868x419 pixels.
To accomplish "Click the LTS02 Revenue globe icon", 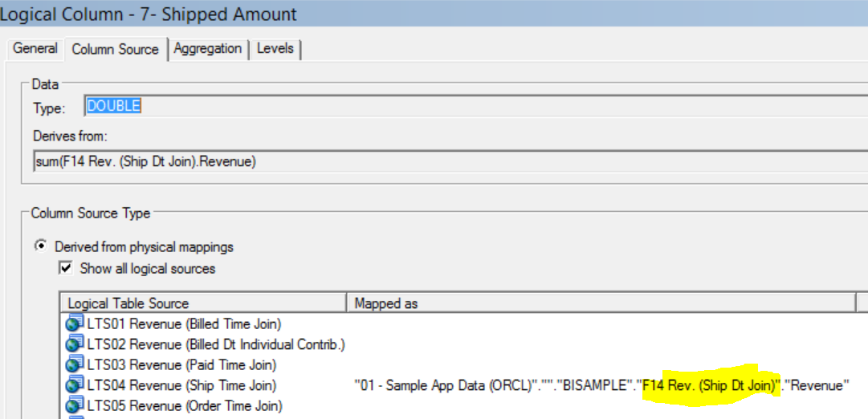I will click(x=74, y=344).
